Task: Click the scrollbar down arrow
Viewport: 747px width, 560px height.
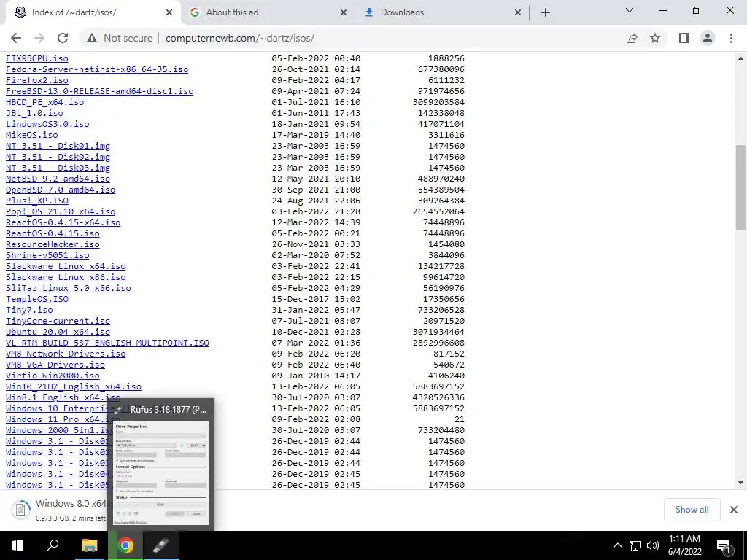Action: [x=740, y=483]
